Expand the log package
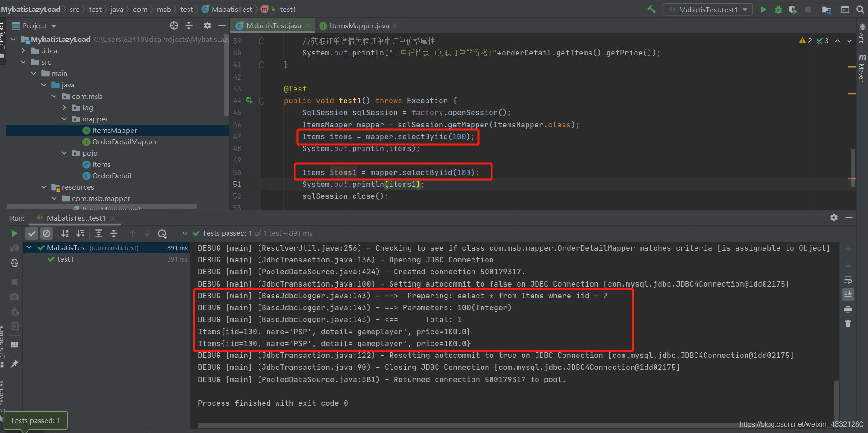Image resolution: width=868 pixels, height=433 pixels. pos(64,108)
